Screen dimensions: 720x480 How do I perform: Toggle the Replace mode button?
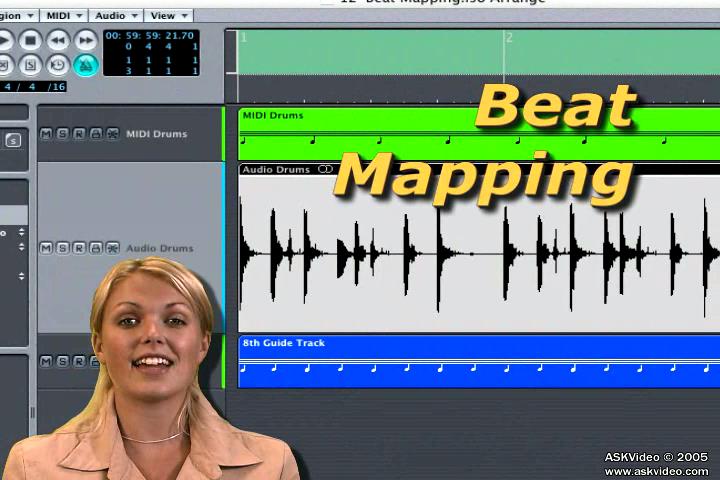click(x=4, y=65)
